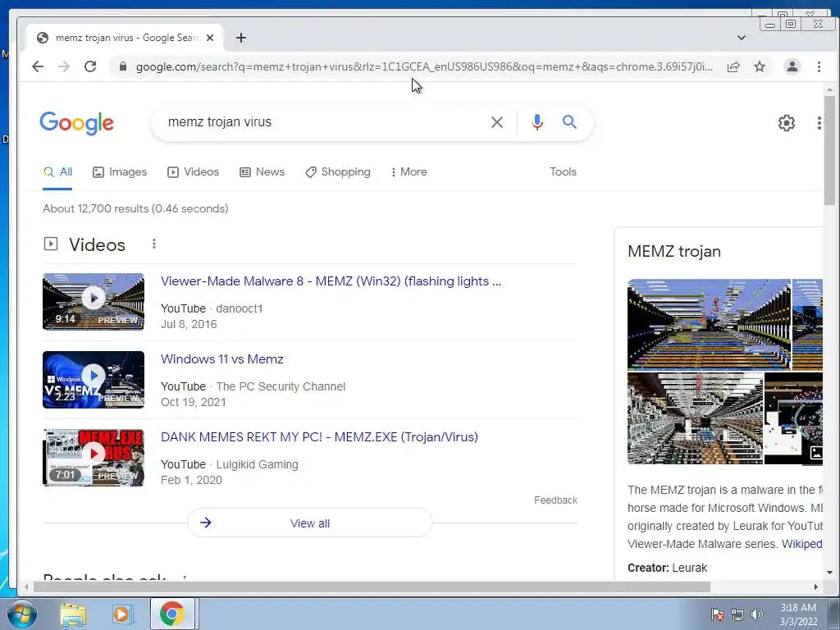Switch to the News results tab
The height and width of the screenshot is (630, 840).
[x=262, y=172]
